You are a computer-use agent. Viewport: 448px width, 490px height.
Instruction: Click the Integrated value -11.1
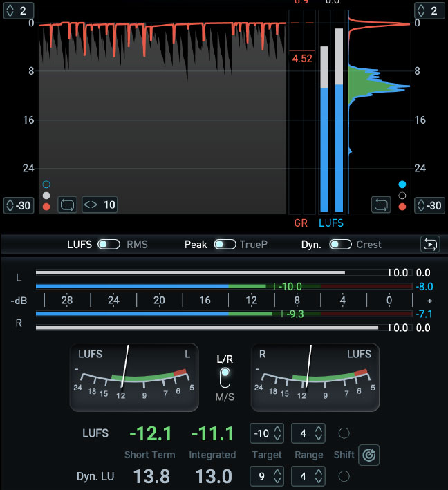click(212, 433)
